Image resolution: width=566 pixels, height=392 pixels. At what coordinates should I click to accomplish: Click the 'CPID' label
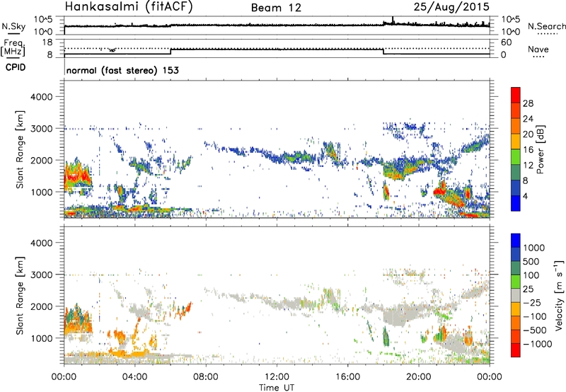[16, 67]
